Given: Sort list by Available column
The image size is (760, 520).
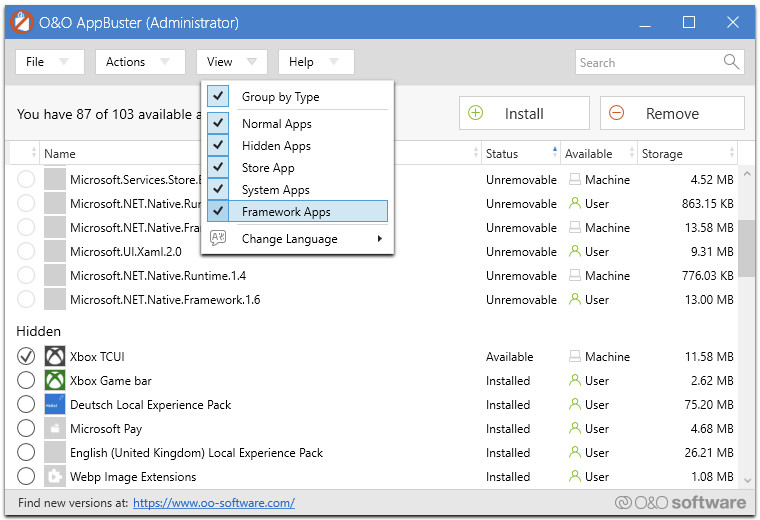Looking at the screenshot, I should (599, 154).
